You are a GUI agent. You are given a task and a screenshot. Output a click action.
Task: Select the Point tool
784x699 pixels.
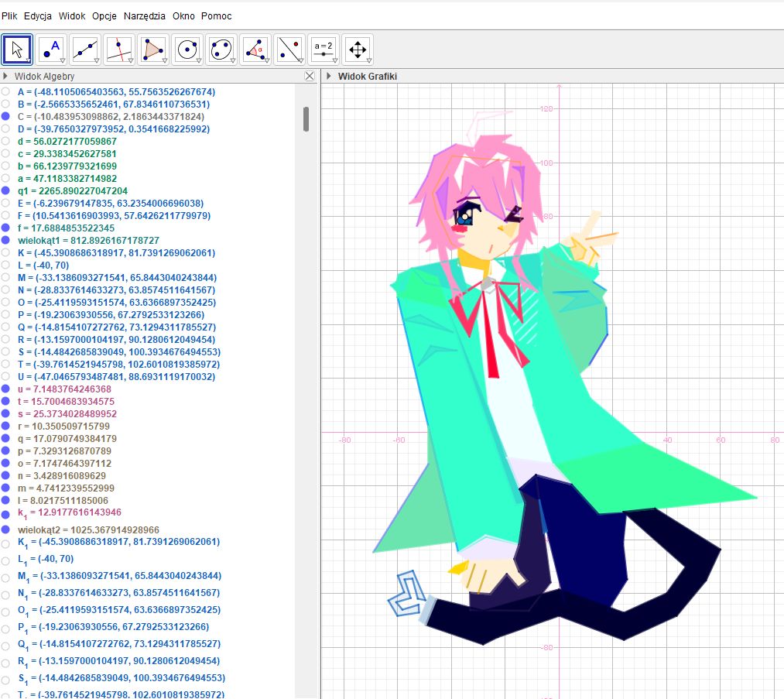coord(51,50)
